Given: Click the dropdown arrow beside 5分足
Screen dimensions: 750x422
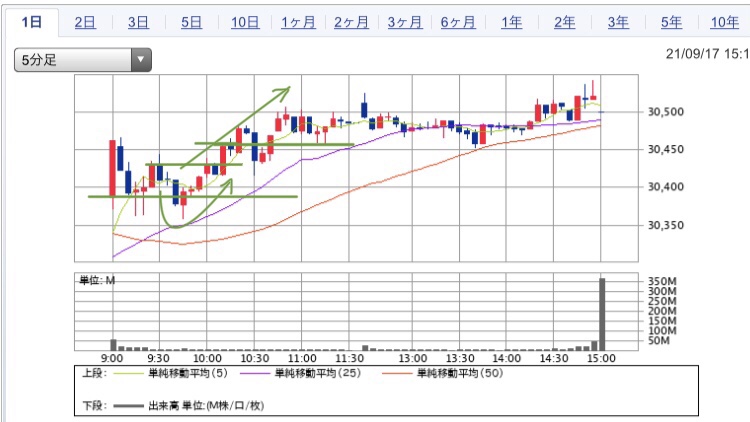Looking at the screenshot, I should click(141, 60).
